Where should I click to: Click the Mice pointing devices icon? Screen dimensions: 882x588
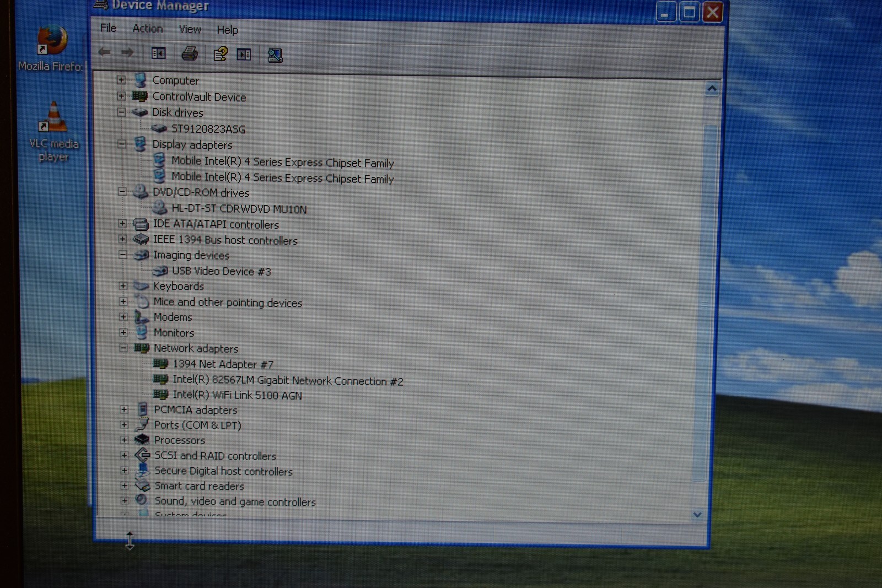[x=142, y=301]
